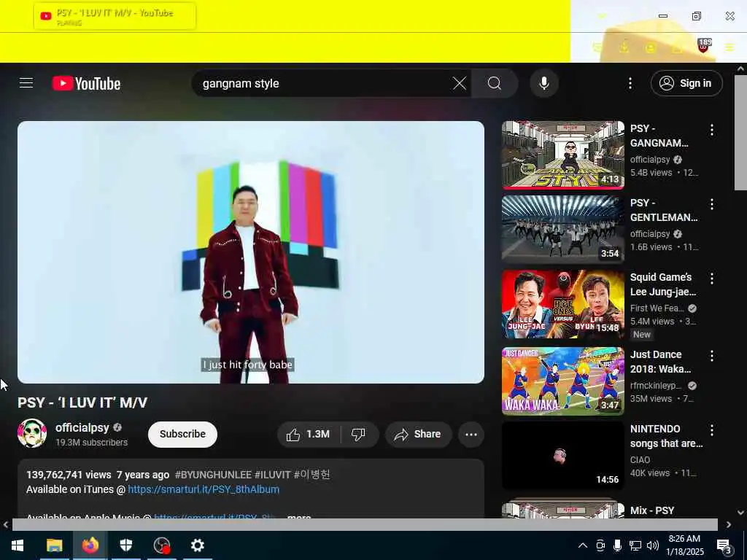
Task: Click the volume speaker tray icon
Action: pyautogui.click(x=653, y=545)
